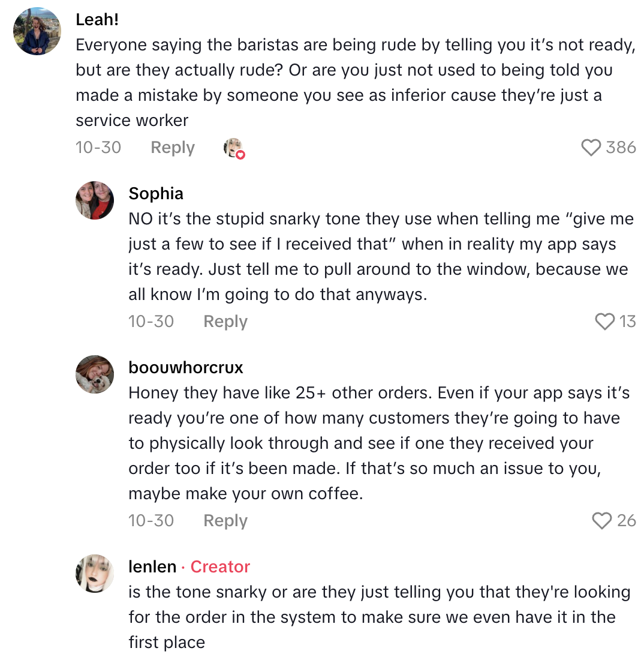Toggle the like on Leah's comment showing 386
Screen dimensions: 644x654
607,148
